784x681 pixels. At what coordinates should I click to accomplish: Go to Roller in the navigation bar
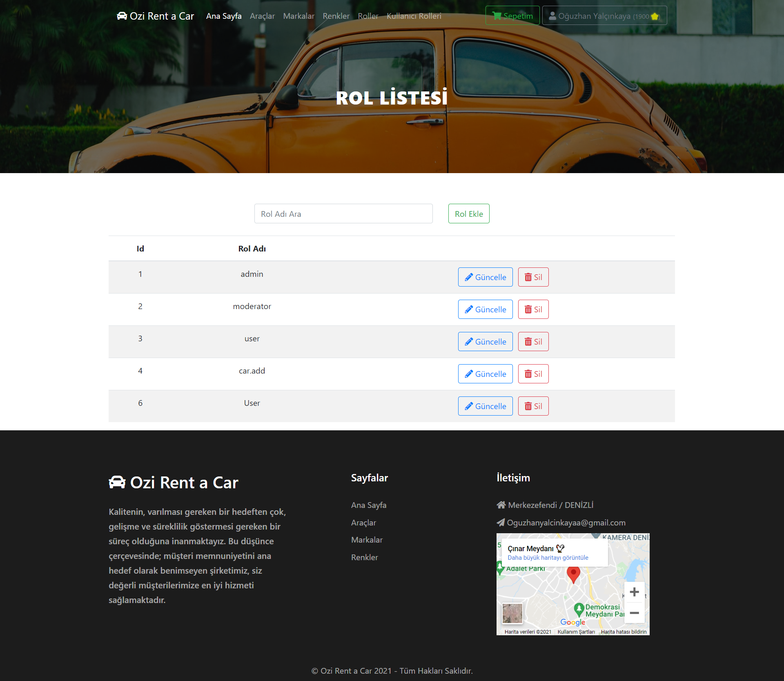click(x=368, y=16)
